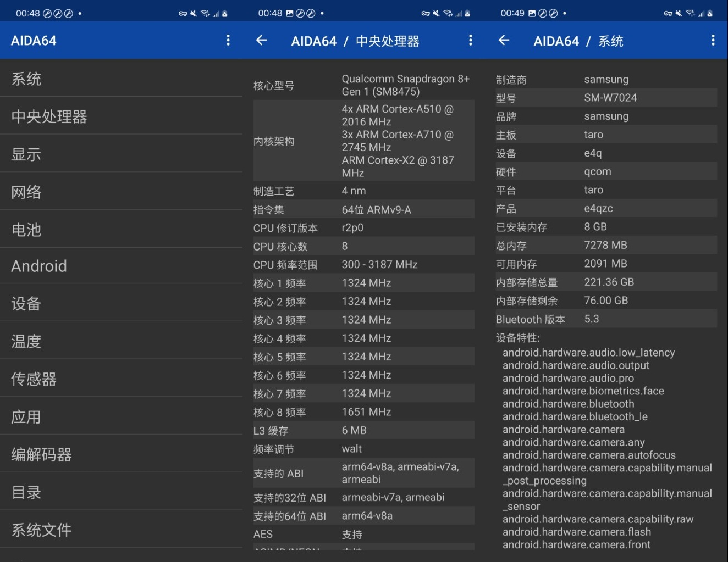Open the 网络 menu entry
The height and width of the screenshot is (562, 728).
pyautogui.click(x=121, y=192)
